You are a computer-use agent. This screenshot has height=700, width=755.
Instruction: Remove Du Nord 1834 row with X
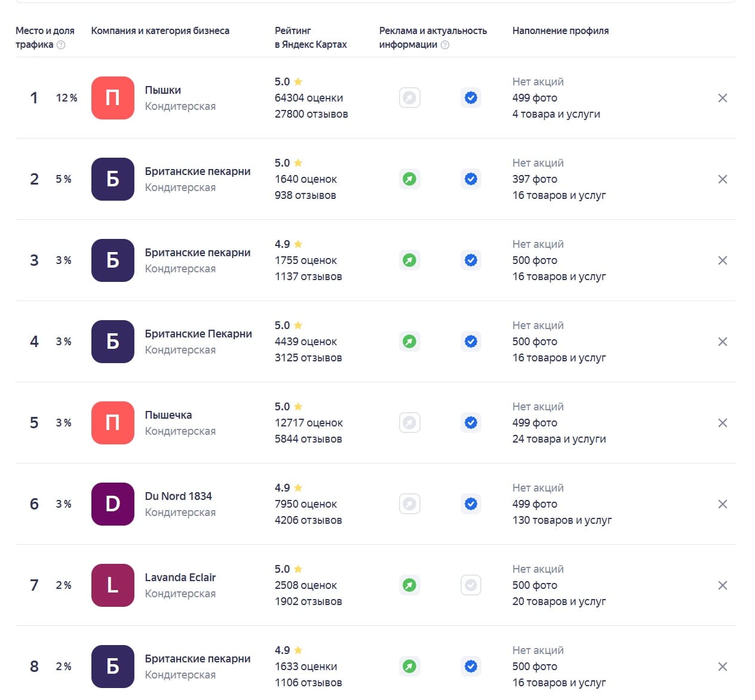722,504
